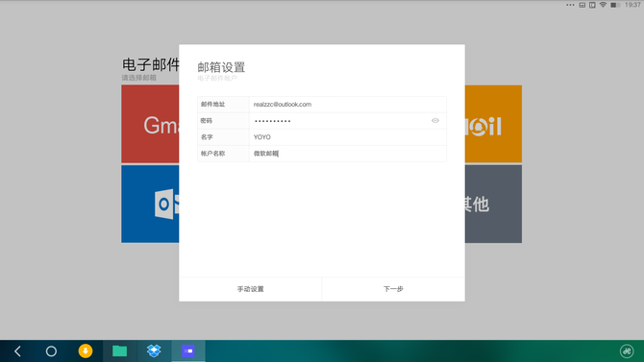644x362 pixels.
Task: Open the Remix OS logo at taskbar right
Action: tap(627, 350)
